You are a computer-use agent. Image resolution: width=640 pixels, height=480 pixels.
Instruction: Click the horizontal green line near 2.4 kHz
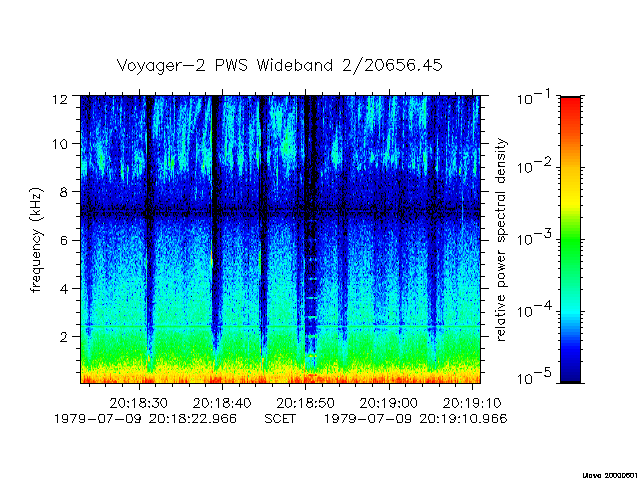click(x=280, y=327)
